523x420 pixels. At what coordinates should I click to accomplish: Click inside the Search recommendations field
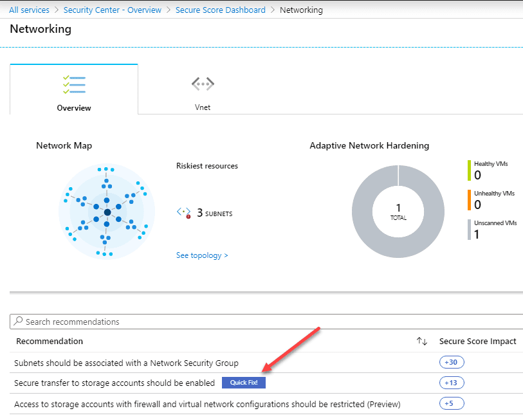[x=77, y=321]
